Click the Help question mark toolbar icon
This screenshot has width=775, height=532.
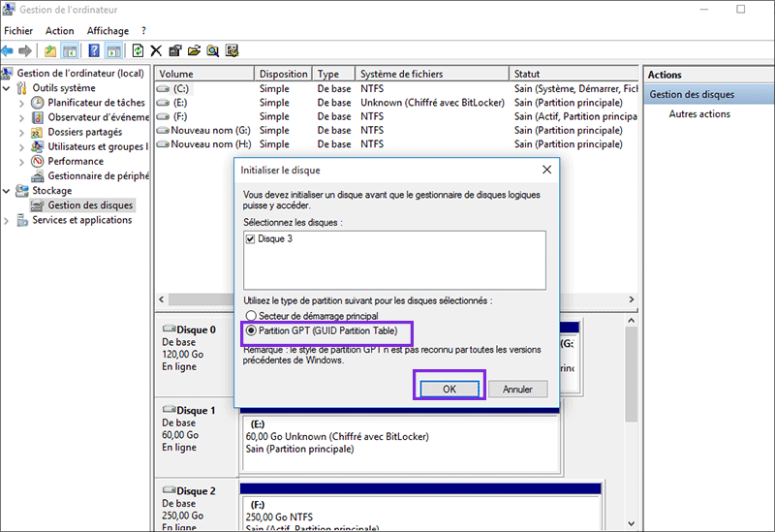coord(94,50)
